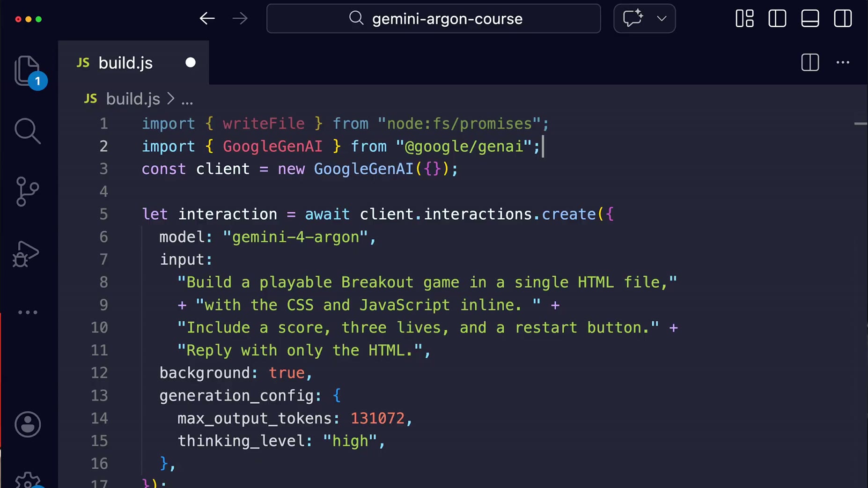
Task: Click build.js in the breadcrumb
Action: (x=133, y=99)
